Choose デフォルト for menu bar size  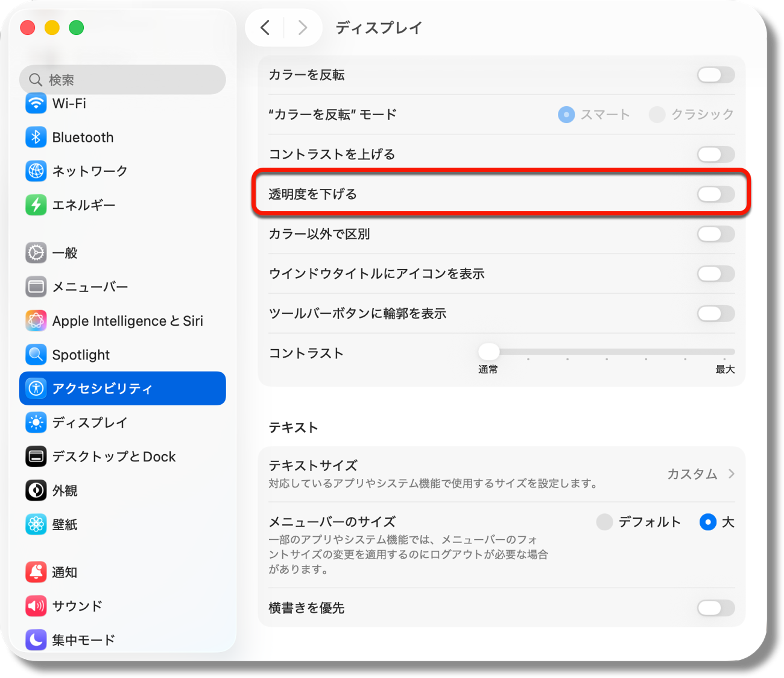click(x=604, y=522)
